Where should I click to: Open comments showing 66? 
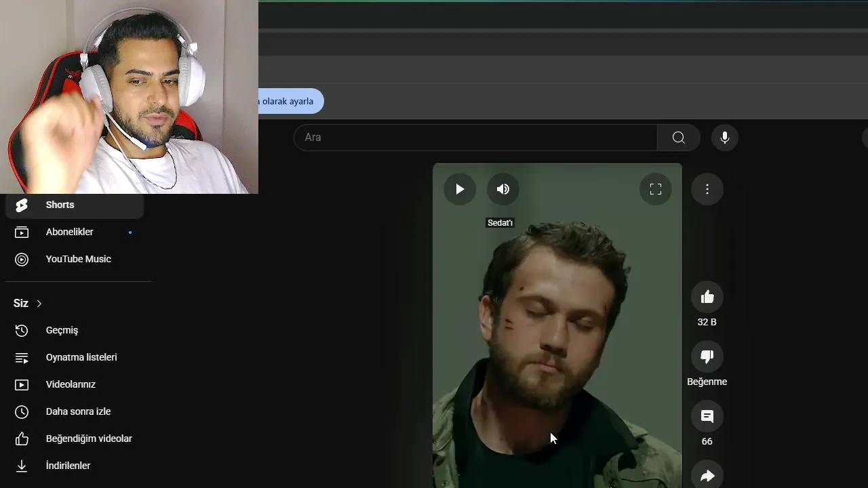click(707, 416)
